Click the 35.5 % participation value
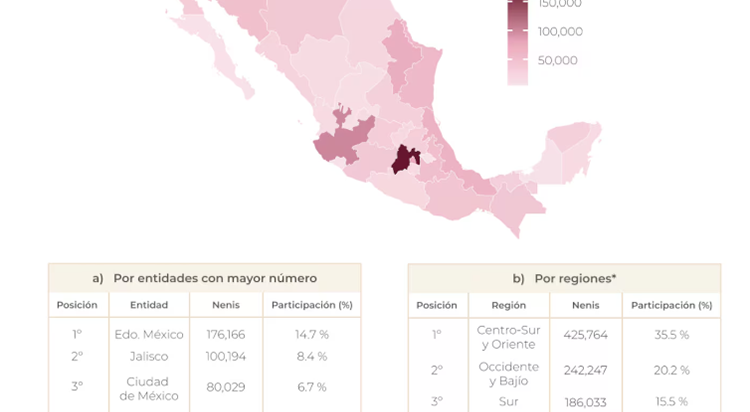This screenshot has height=412, width=750. point(671,335)
